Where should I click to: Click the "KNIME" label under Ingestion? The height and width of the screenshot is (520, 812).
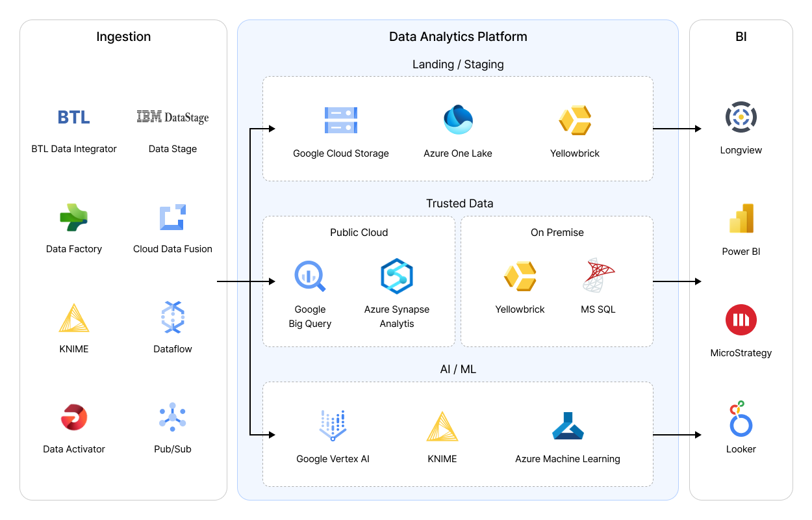coord(74,349)
